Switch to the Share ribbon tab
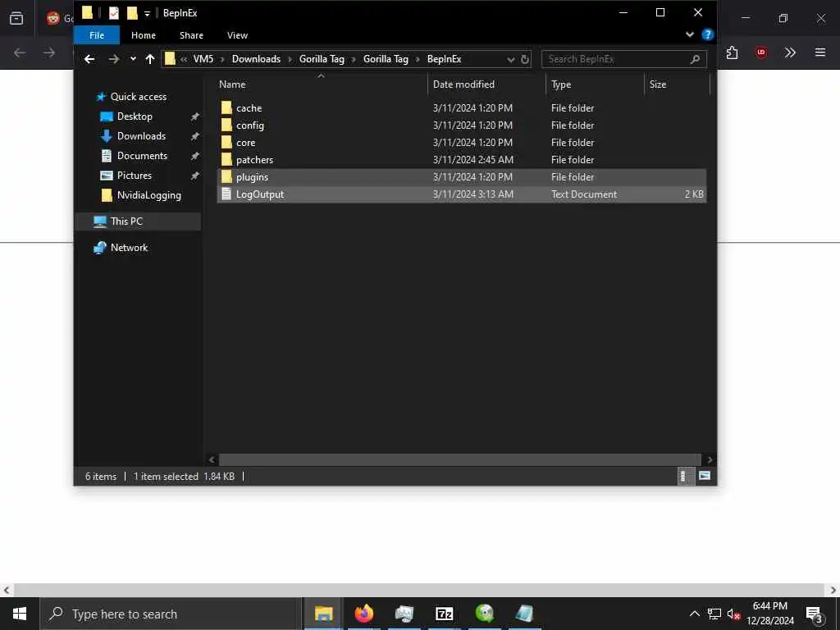Screen dimensions: 840x630 click(x=191, y=35)
